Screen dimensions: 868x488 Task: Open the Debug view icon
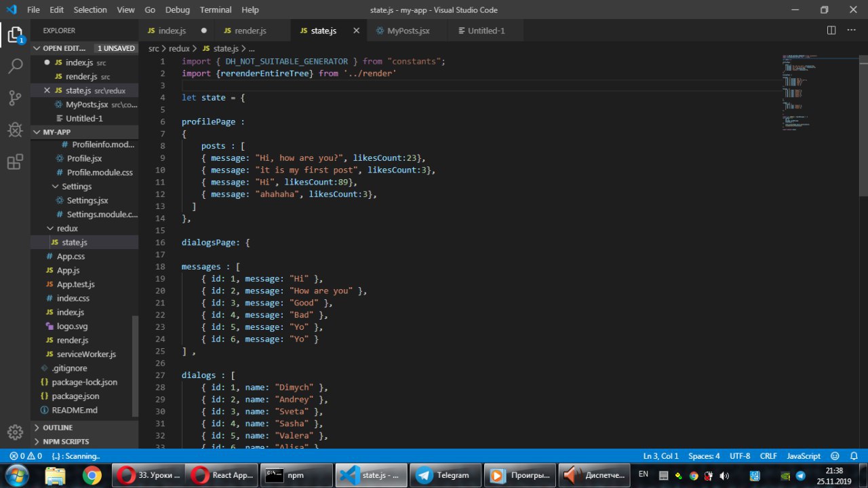coord(15,130)
